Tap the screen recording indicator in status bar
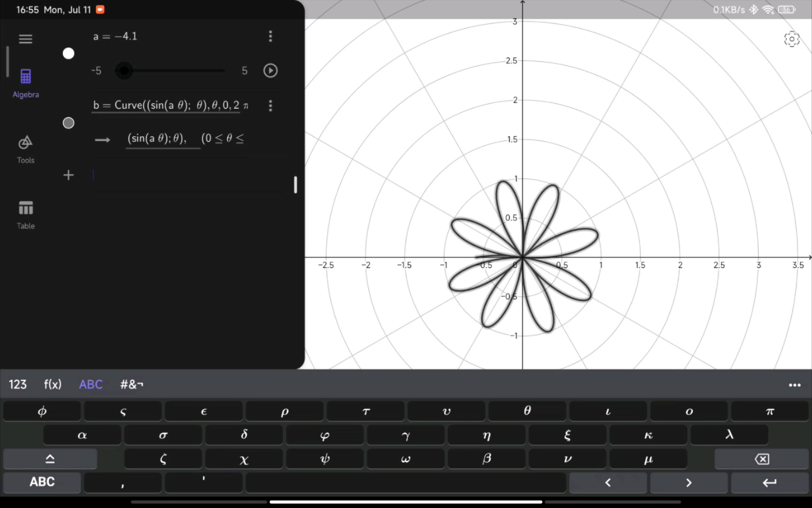This screenshot has width=812, height=508. pos(100,9)
